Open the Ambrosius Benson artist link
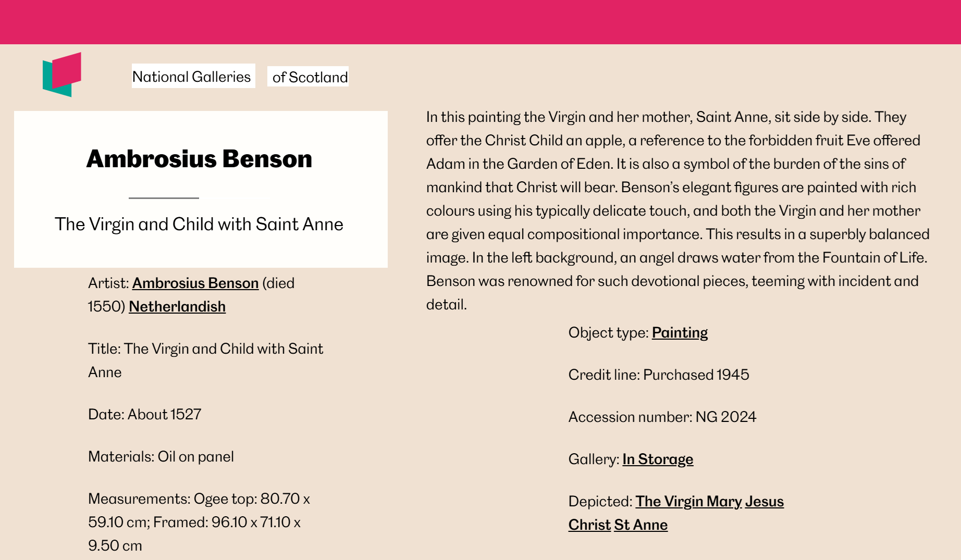This screenshot has height=560, width=961. pos(195,283)
